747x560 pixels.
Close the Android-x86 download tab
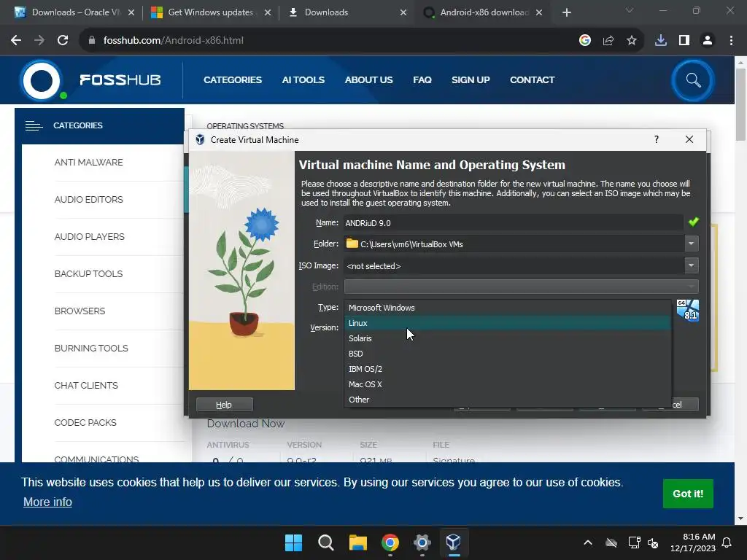[x=539, y=12]
